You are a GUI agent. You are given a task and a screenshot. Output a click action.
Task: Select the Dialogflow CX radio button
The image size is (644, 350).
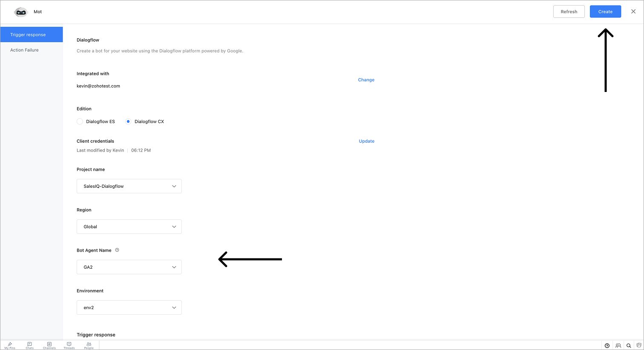click(x=128, y=121)
